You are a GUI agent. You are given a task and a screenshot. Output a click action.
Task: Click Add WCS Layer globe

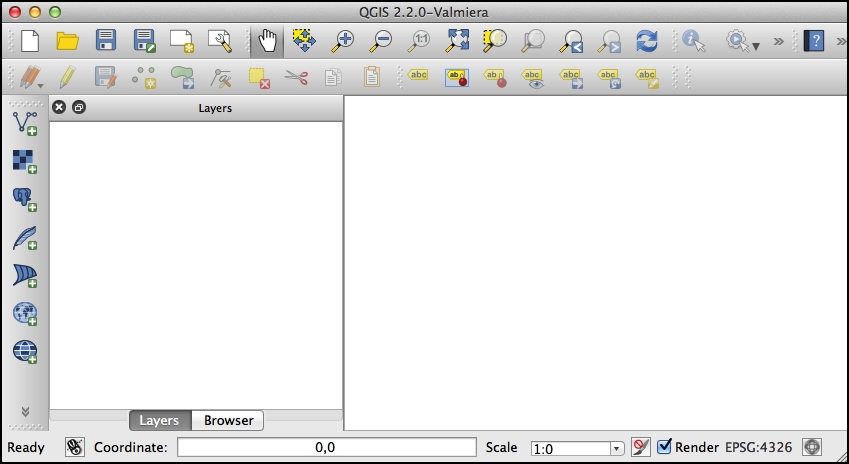[x=25, y=352]
